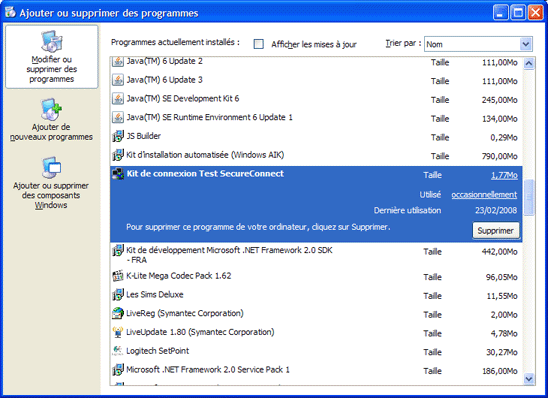548x398 pixels.
Task: Select Les Sims Deluxe entry
Action: pyautogui.click(x=154, y=295)
